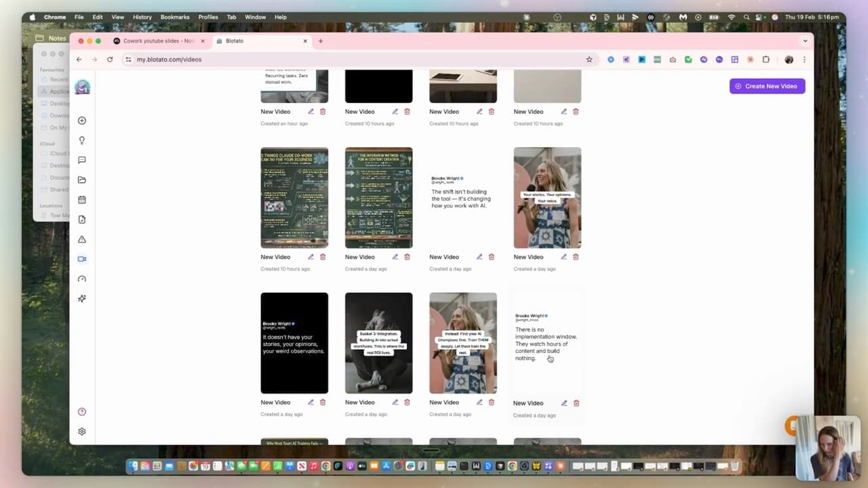
Task: Open the 'There is no implementation window' thumbnail
Action: point(547,343)
